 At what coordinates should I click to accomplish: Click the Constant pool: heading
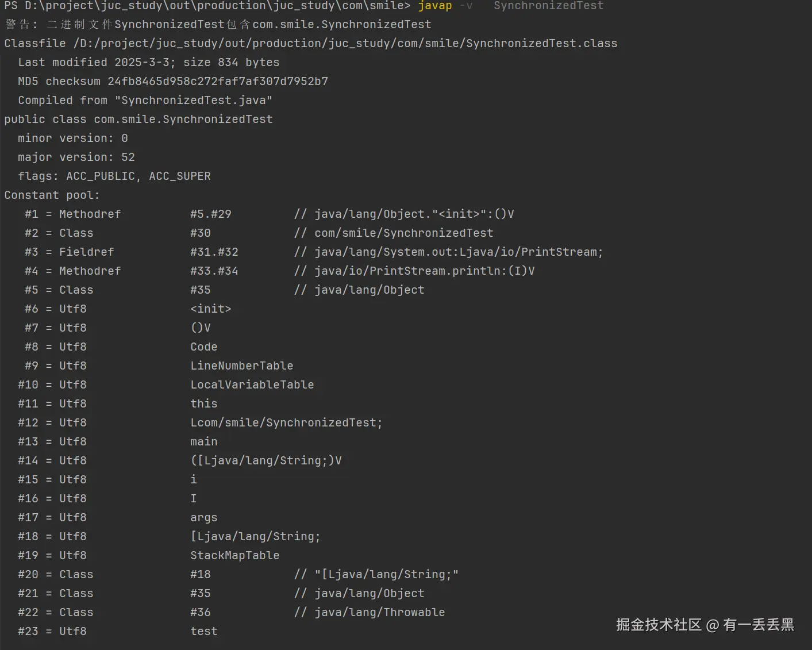click(x=52, y=195)
